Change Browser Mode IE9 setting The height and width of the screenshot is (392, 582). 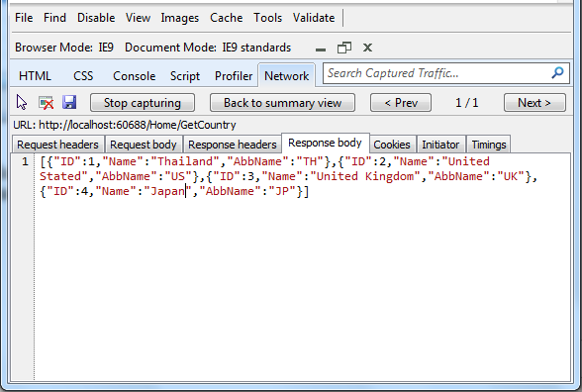[64, 48]
